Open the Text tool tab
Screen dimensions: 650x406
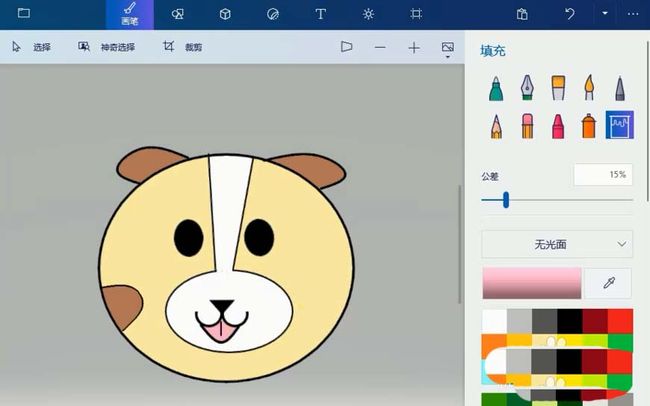320,15
